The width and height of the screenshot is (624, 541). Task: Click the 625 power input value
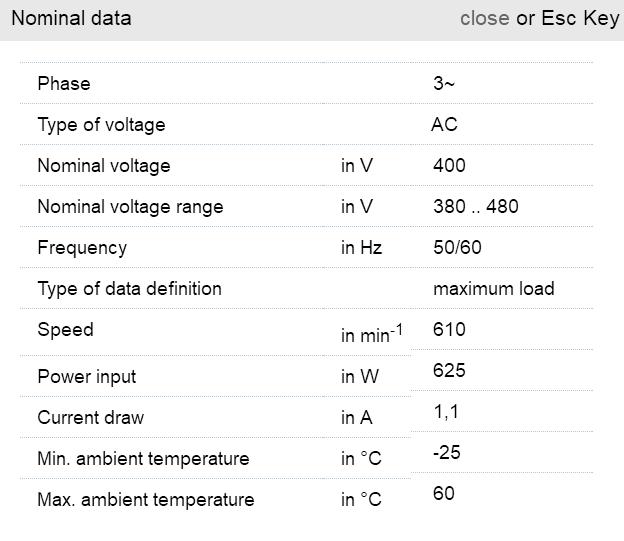point(449,370)
